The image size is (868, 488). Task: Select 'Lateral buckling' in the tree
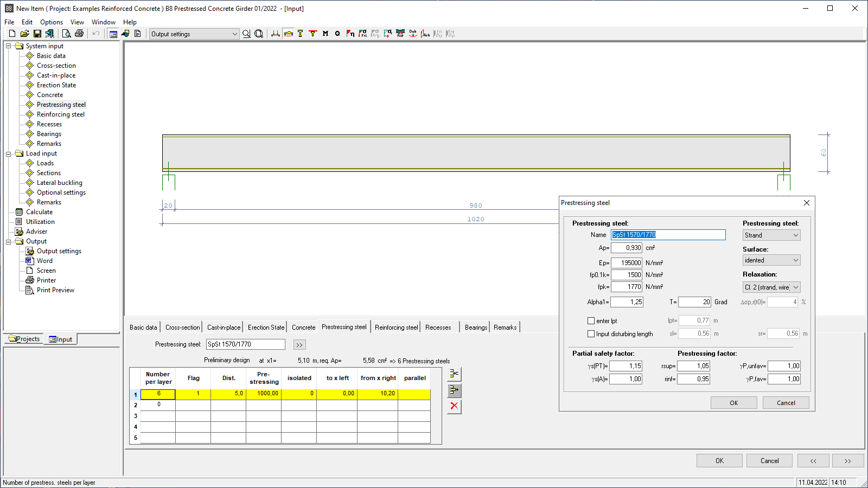pos(60,183)
